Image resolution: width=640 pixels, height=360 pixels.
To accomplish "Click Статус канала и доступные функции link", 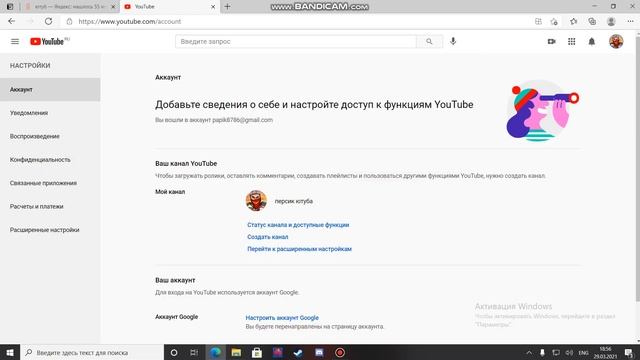I will [298, 225].
